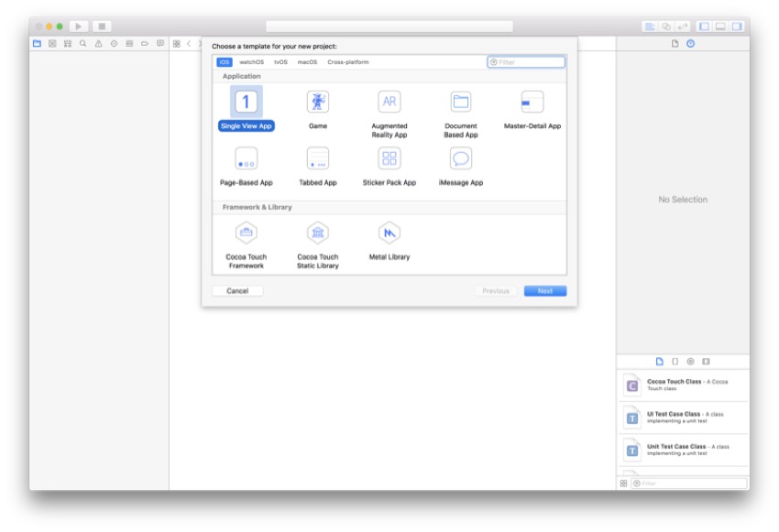Show the standard editor

click(650, 27)
